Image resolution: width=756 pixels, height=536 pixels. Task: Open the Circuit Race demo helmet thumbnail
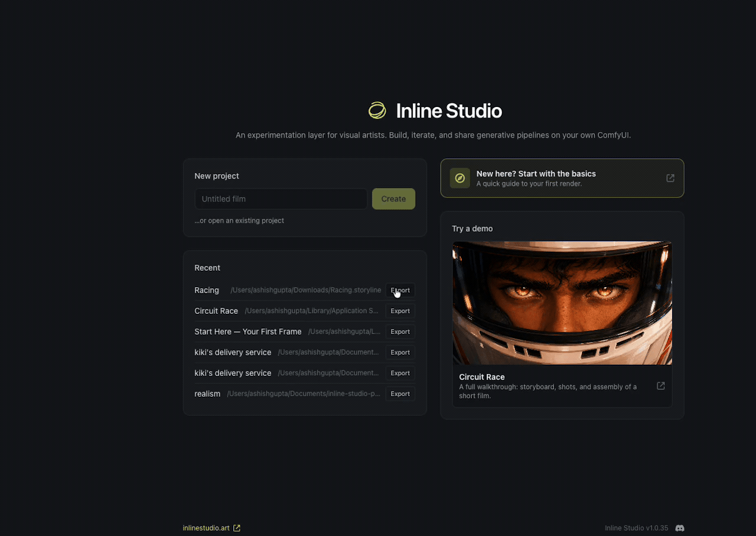[x=562, y=303]
